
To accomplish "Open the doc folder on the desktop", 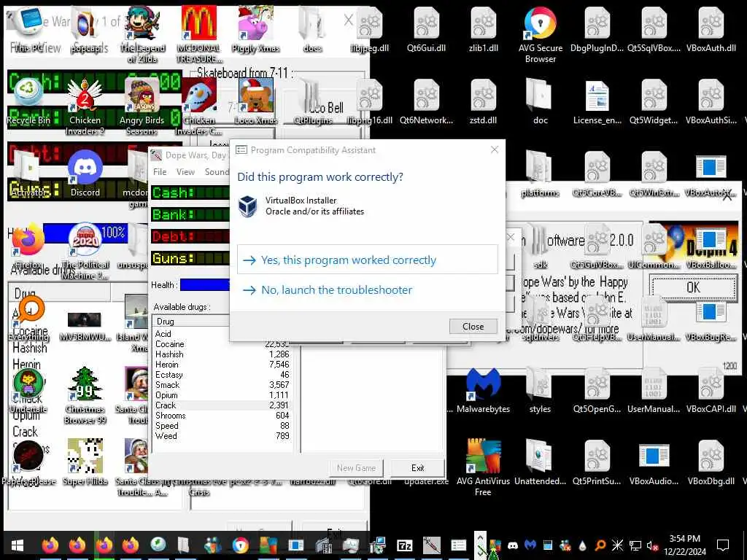I will pyautogui.click(x=541, y=101).
